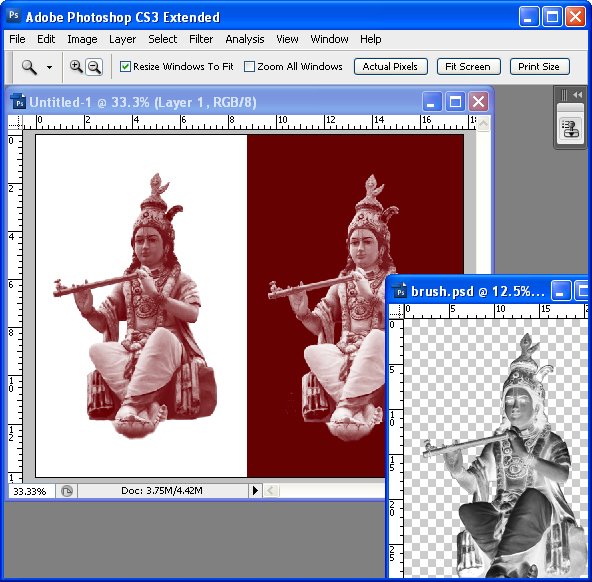This screenshot has width=592, height=582.
Task: Click the Fit Screen button
Action: click(x=468, y=66)
